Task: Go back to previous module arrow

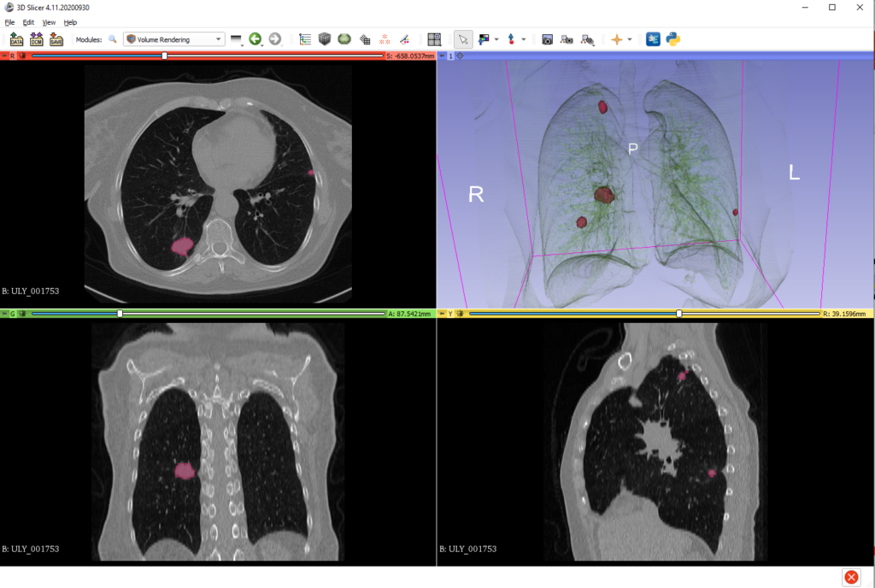Action: 255,39
